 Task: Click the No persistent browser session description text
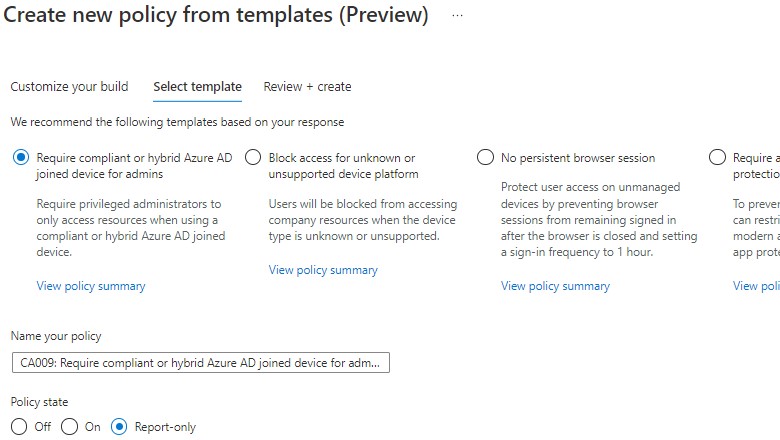pos(588,220)
